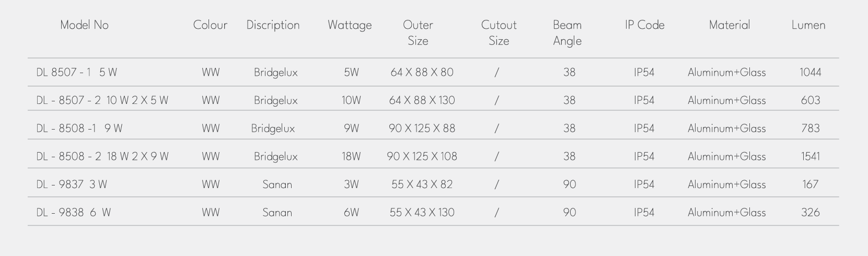Viewport: 868px width, 256px height.
Task: Select the Beam Angle header
Action: [568, 33]
